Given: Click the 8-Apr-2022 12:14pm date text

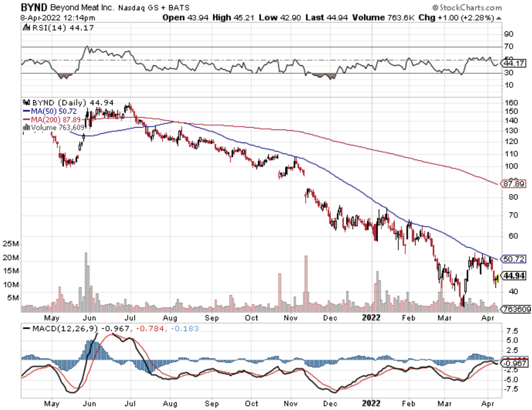Looking at the screenshot, I should pyautogui.click(x=58, y=18).
